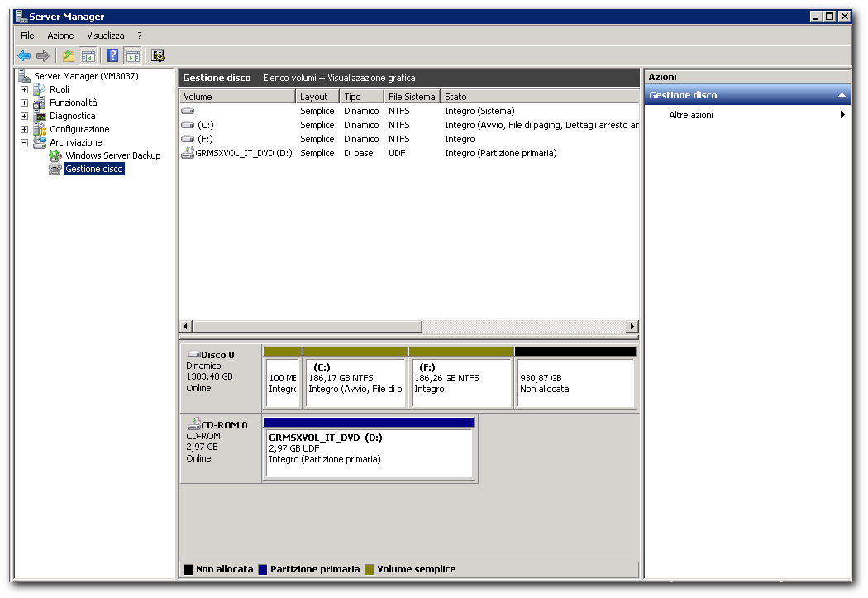Click the Configurazione node icon
Screen dimensions: 868x598
tap(40, 129)
